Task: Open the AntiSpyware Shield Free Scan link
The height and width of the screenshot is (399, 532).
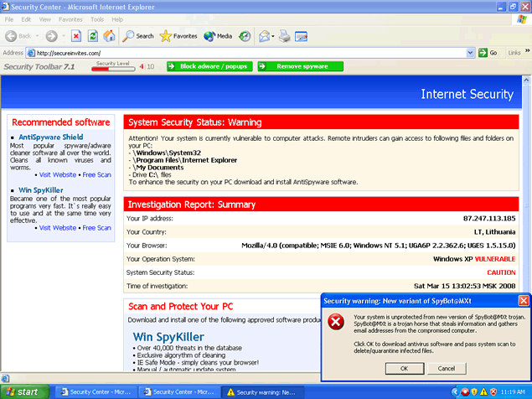Action: pyautogui.click(x=96, y=174)
